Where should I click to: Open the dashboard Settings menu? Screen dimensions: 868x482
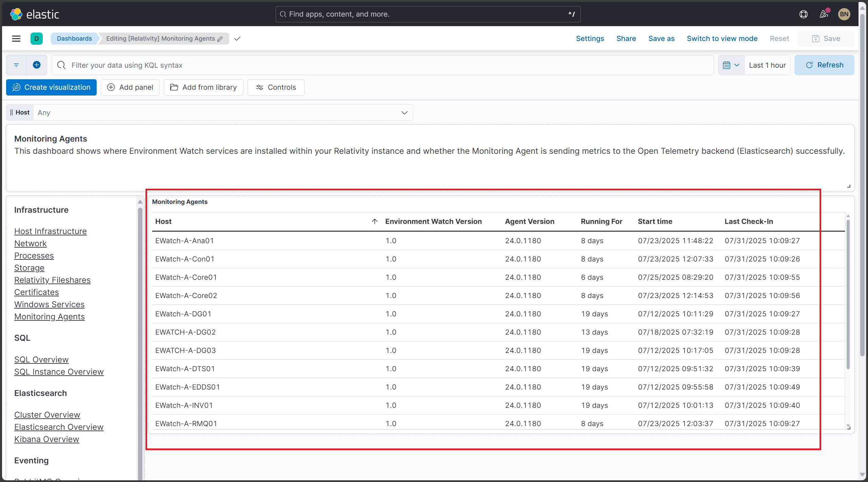590,38
